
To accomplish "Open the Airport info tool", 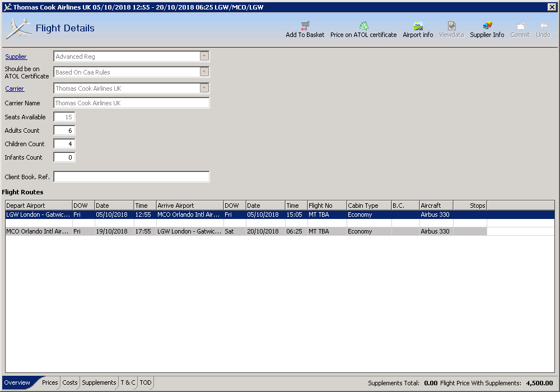I will coord(418,30).
